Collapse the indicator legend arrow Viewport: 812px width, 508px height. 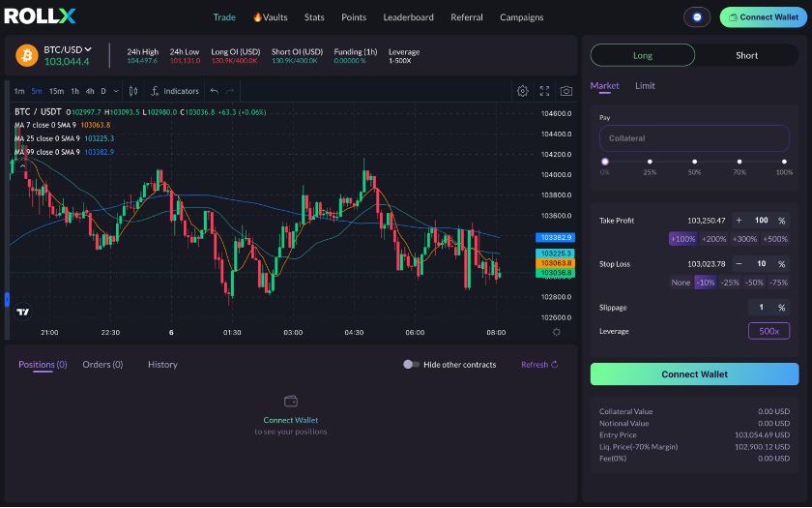[x=22, y=165]
